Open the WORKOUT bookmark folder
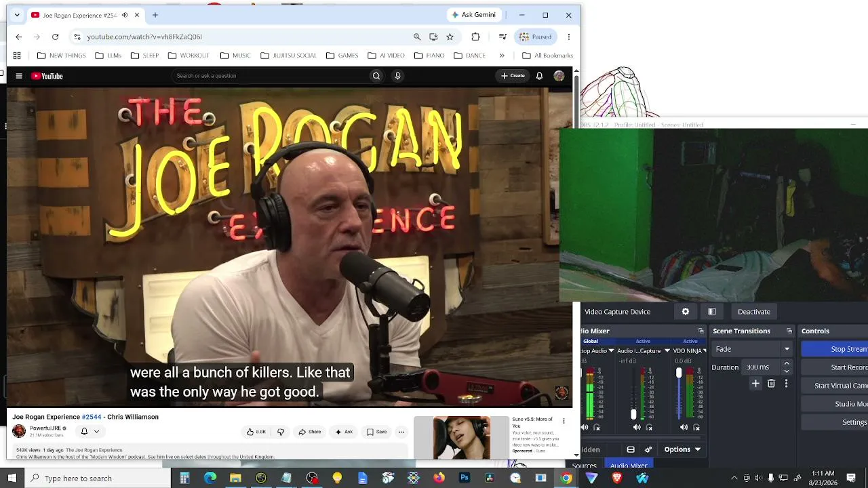868x488 pixels. tap(188, 56)
